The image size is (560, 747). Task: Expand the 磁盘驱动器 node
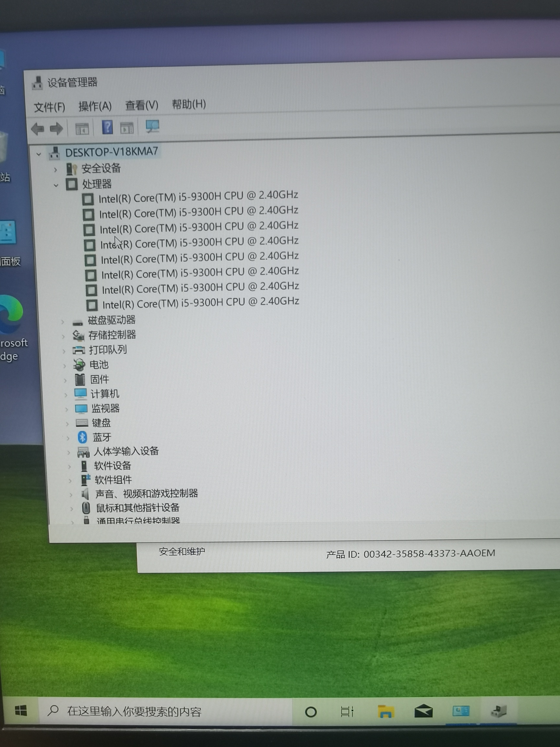pyautogui.click(x=63, y=322)
